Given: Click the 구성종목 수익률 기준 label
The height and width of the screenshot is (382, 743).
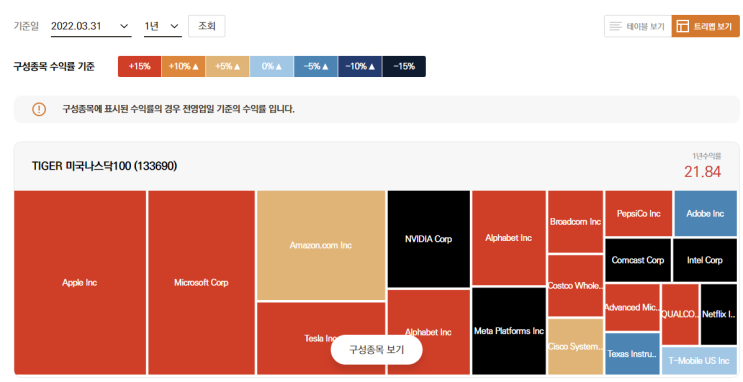Looking at the screenshot, I should (54, 66).
